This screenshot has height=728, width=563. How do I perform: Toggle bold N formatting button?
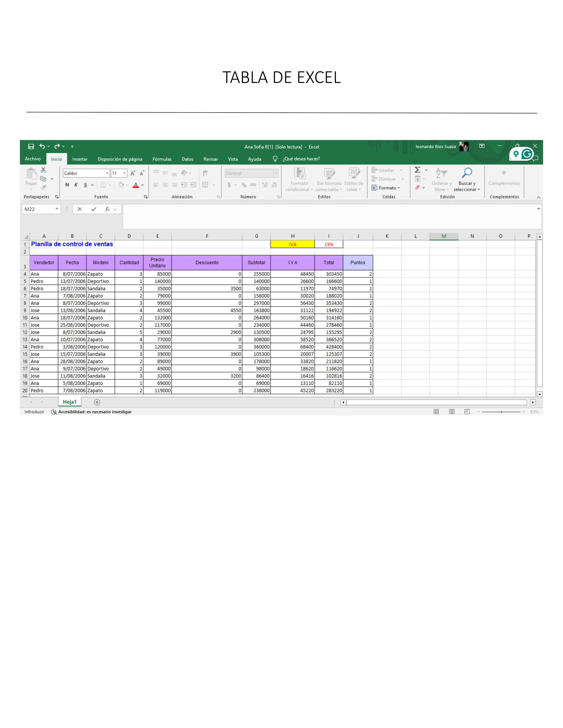[67, 185]
